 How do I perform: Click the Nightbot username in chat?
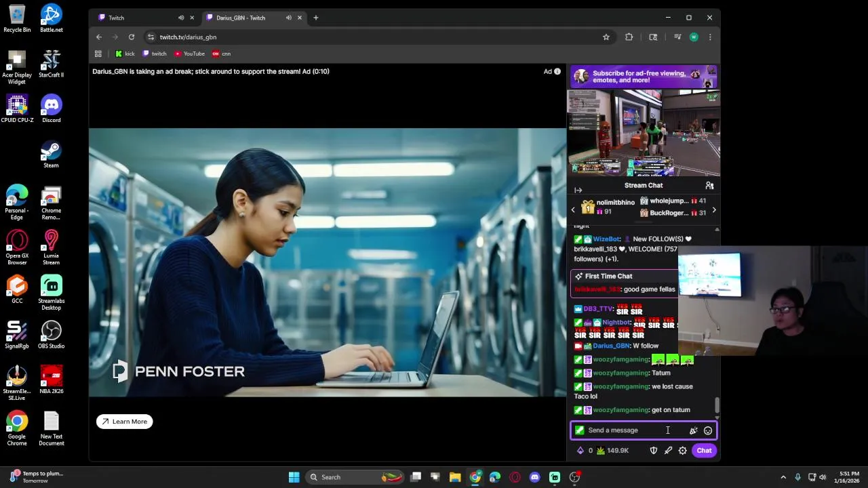click(x=616, y=323)
